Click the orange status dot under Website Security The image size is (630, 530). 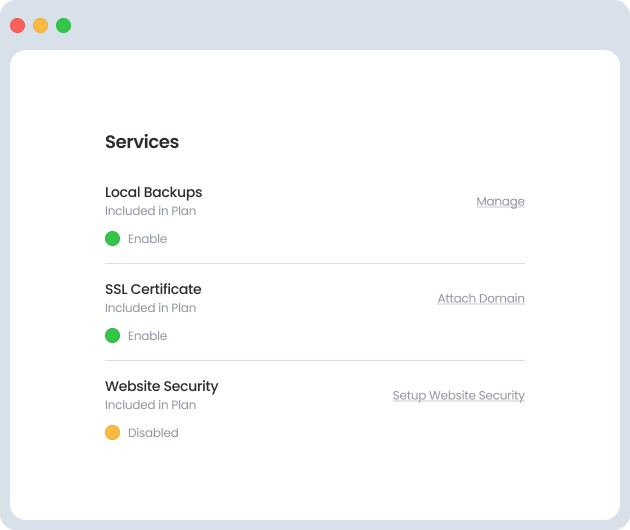112,433
